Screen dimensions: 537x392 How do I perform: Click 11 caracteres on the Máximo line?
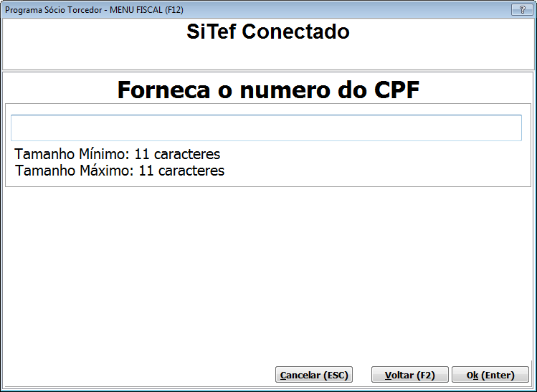pos(181,171)
